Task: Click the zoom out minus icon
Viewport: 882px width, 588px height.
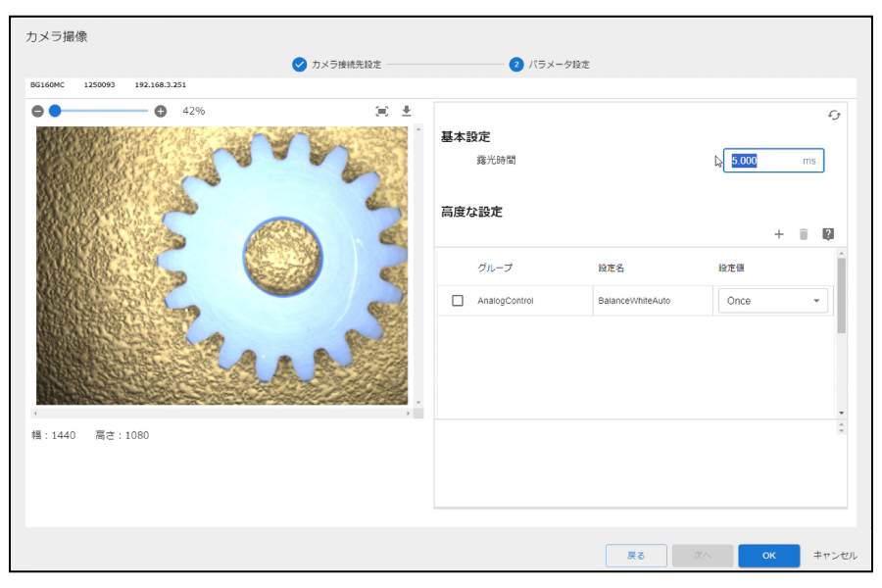Action: point(37,111)
